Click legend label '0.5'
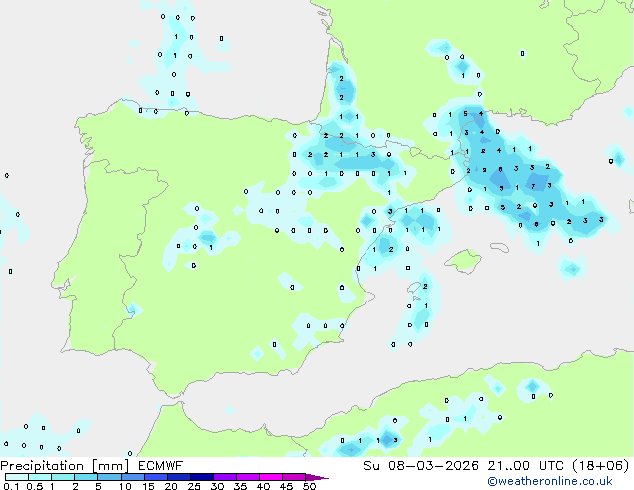The width and height of the screenshot is (634, 490). click(34, 486)
